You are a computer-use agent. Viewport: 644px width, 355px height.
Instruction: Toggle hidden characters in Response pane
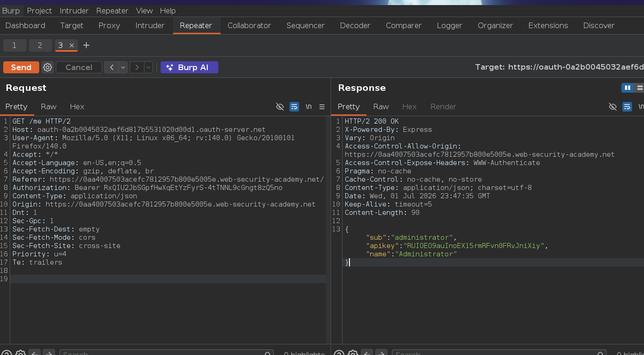(x=613, y=106)
